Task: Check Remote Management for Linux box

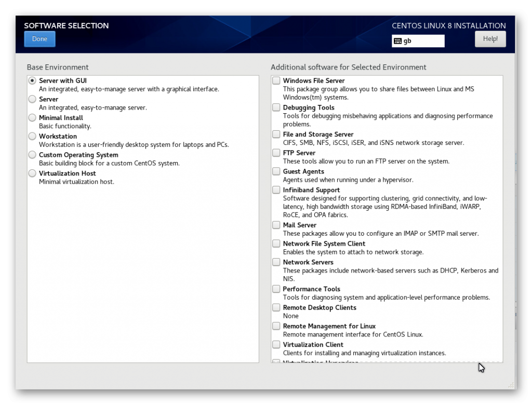Action: [x=276, y=326]
